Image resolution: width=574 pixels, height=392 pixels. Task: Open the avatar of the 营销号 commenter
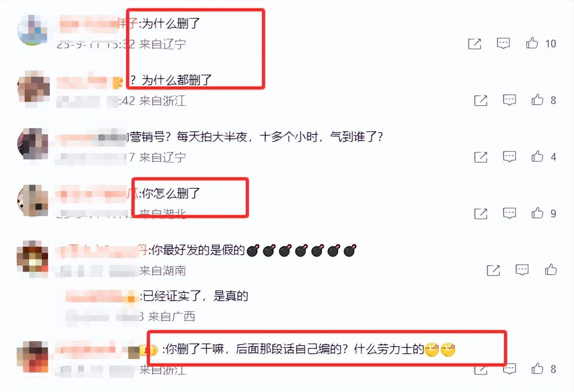point(32,144)
